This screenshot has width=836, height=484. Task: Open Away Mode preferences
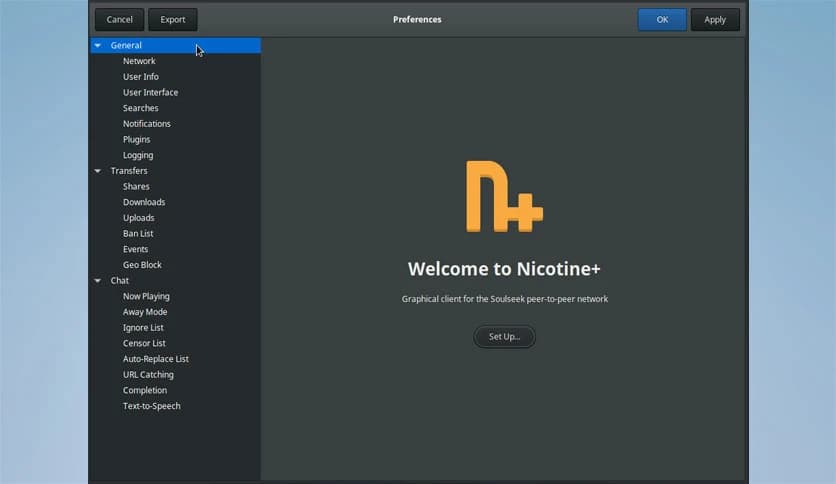click(175, 312)
